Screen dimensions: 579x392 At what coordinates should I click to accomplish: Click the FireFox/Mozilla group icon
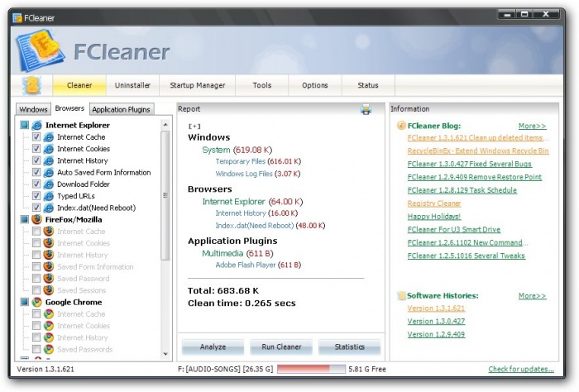36,220
